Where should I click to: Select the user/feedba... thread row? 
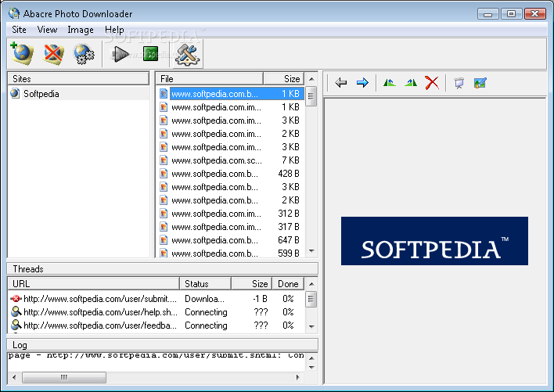pos(156,325)
